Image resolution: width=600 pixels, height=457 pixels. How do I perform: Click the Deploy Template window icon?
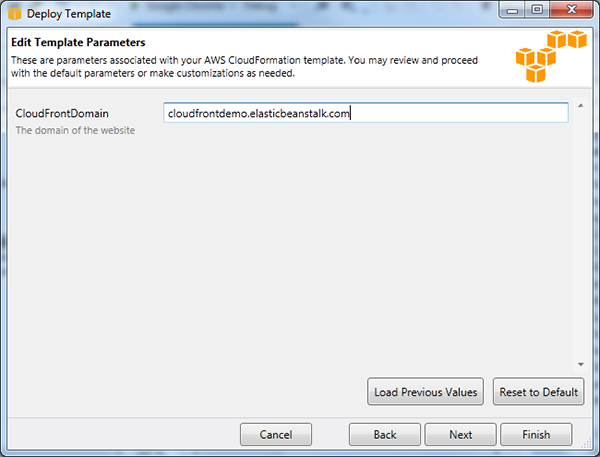click(15, 14)
